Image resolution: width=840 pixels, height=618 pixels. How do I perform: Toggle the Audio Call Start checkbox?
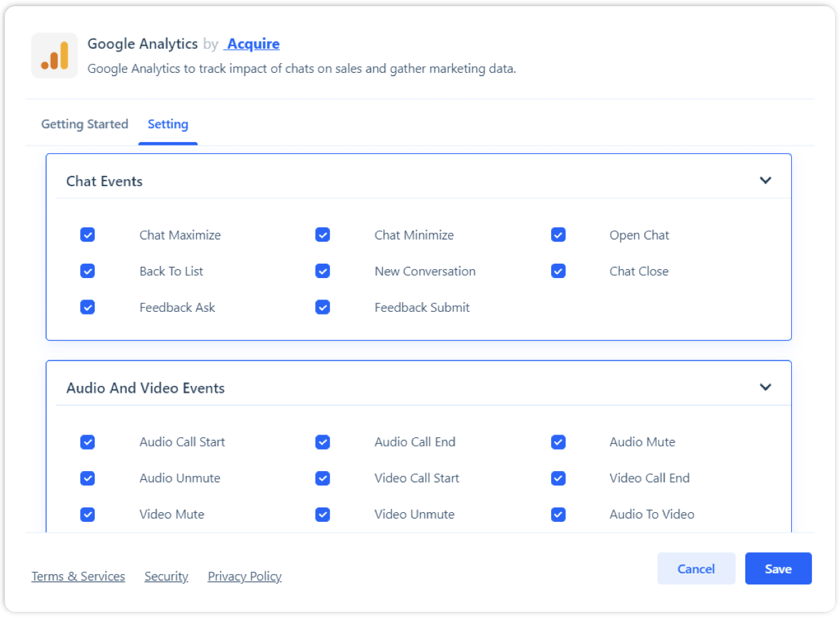click(87, 442)
